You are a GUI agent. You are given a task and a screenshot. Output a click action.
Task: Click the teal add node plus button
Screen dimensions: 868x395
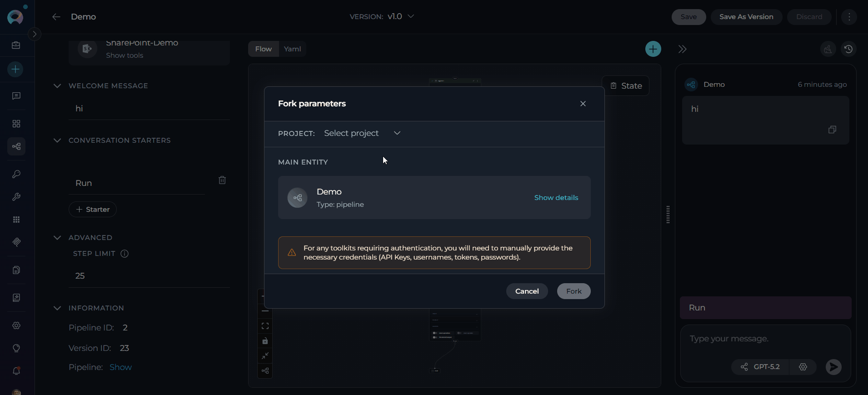(653, 49)
